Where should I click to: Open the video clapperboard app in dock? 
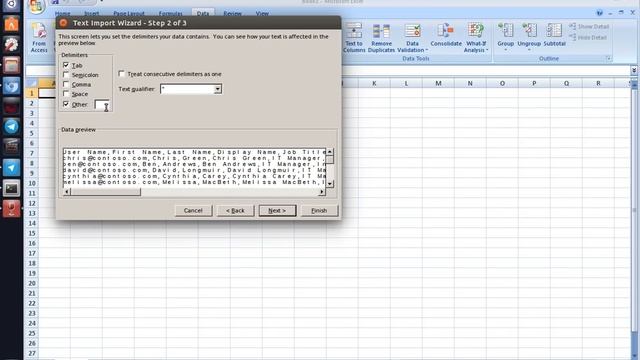[11, 147]
